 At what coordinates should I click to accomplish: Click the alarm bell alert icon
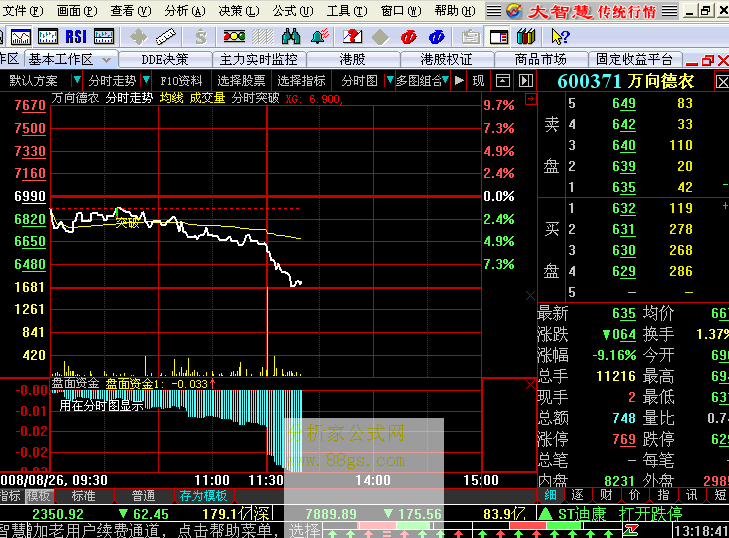click(x=319, y=36)
